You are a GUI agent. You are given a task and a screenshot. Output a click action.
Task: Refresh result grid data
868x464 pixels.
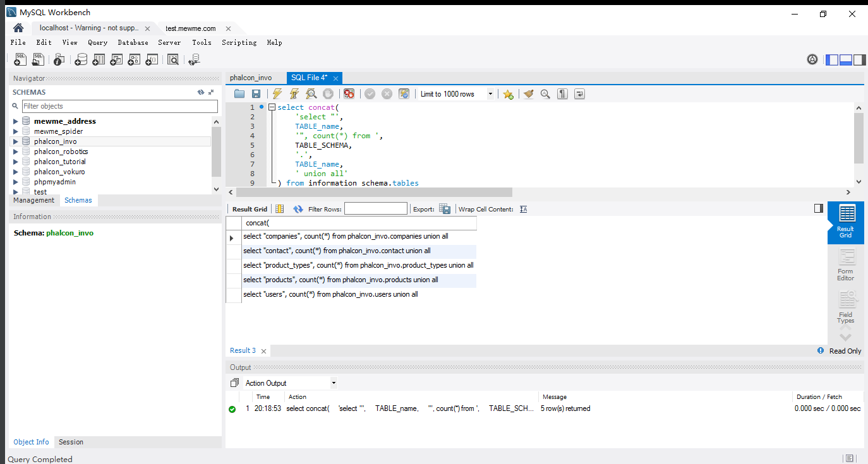click(298, 209)
